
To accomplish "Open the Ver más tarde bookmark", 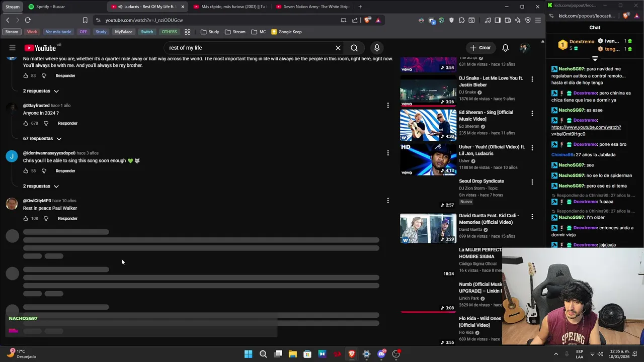I will point(58,32).
